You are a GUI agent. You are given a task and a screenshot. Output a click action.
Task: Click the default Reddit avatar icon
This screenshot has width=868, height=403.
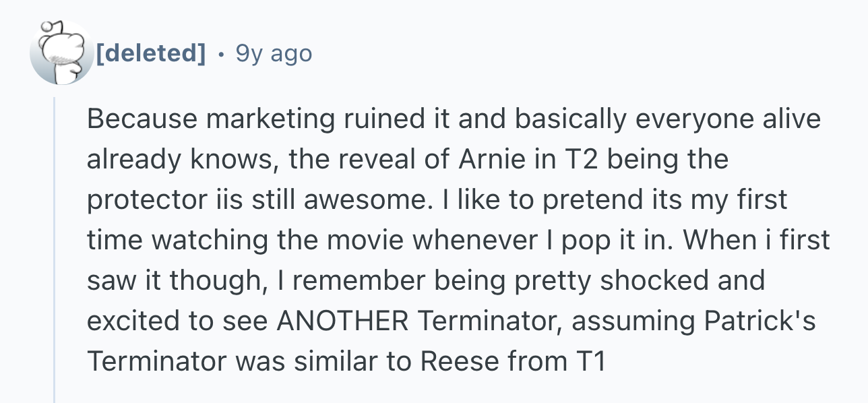[x=61, y=52]
